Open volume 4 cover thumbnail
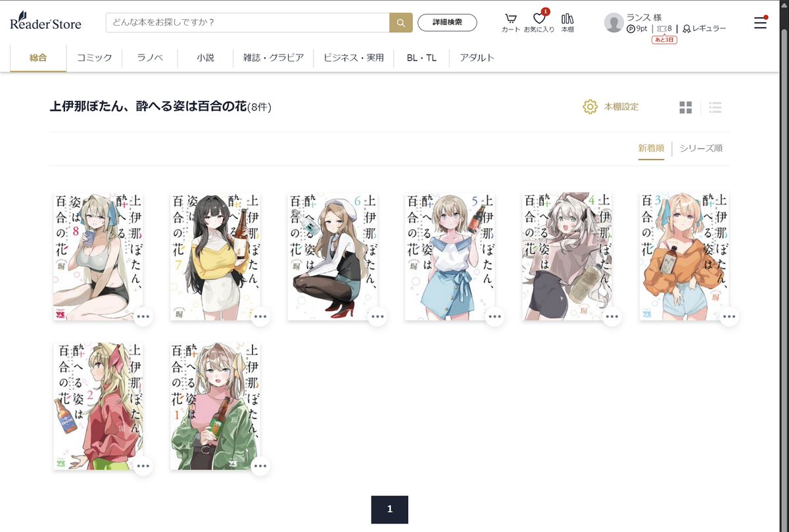The width and height of the screenshot is (789, 532). click(x=567, y=256)
